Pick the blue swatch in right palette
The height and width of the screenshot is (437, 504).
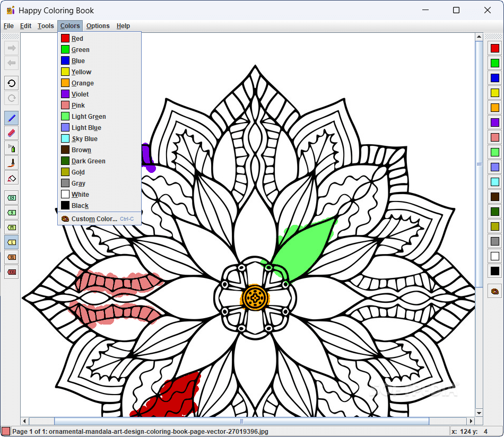tap(494, 78)
